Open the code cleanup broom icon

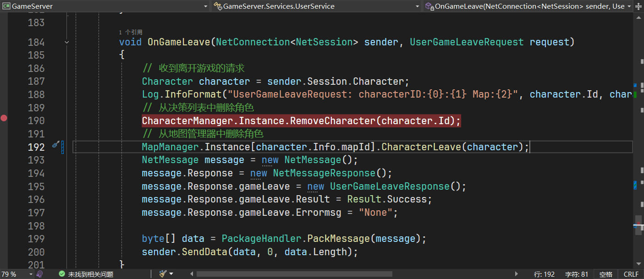[x=163, y=274]
